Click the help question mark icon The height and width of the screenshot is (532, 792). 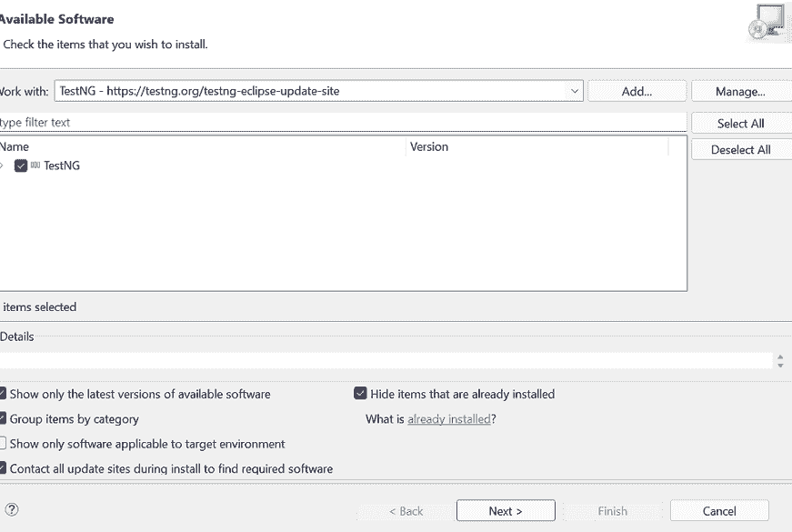[x=12, y=509]
